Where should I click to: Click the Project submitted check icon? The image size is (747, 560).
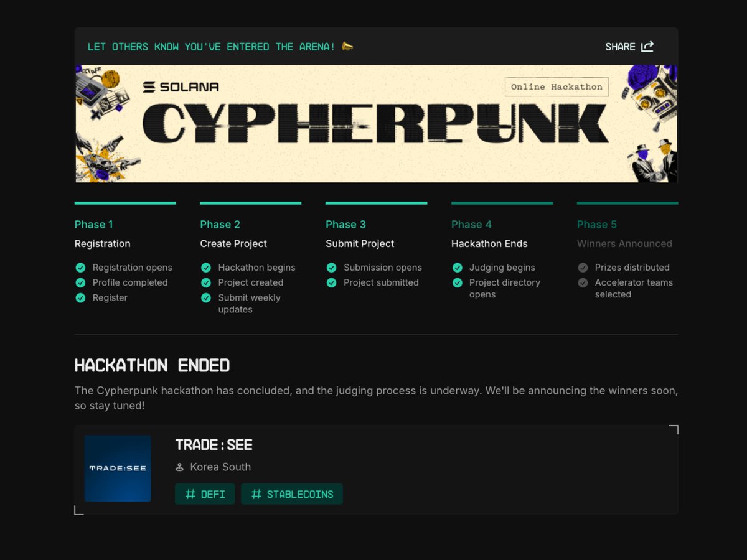(332, 282)
